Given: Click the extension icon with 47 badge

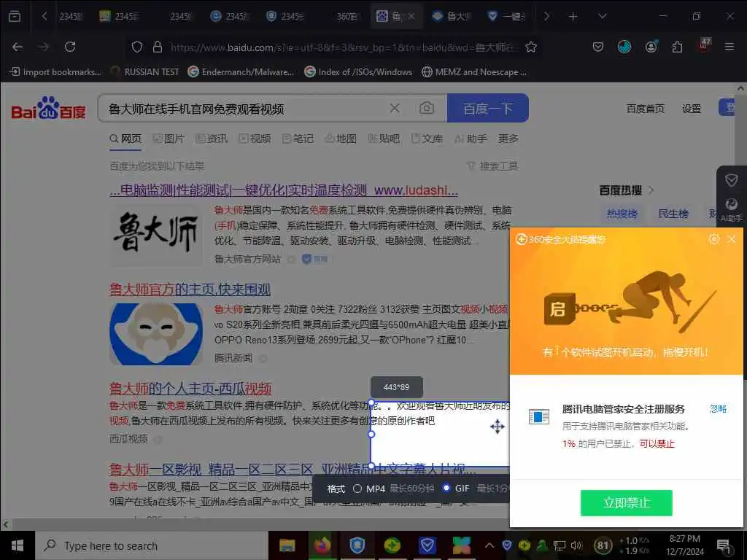Looking at the screenshot, I should tap(704, 45).
